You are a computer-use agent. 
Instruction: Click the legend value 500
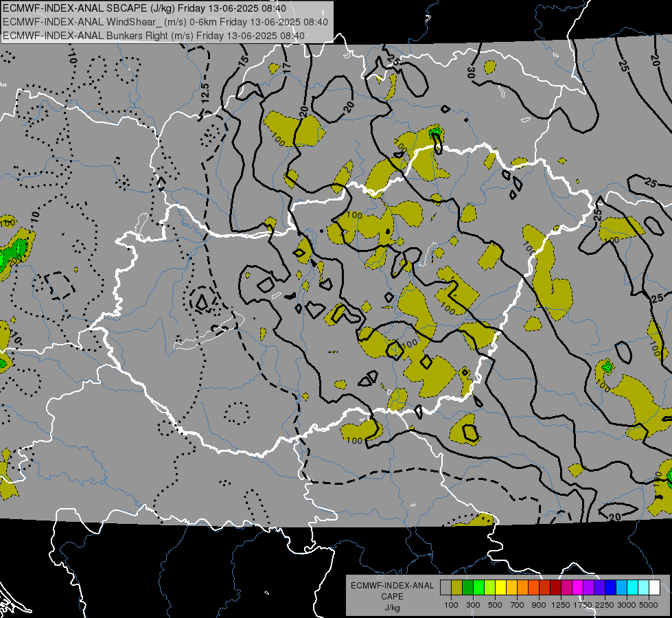coord(495,605)
